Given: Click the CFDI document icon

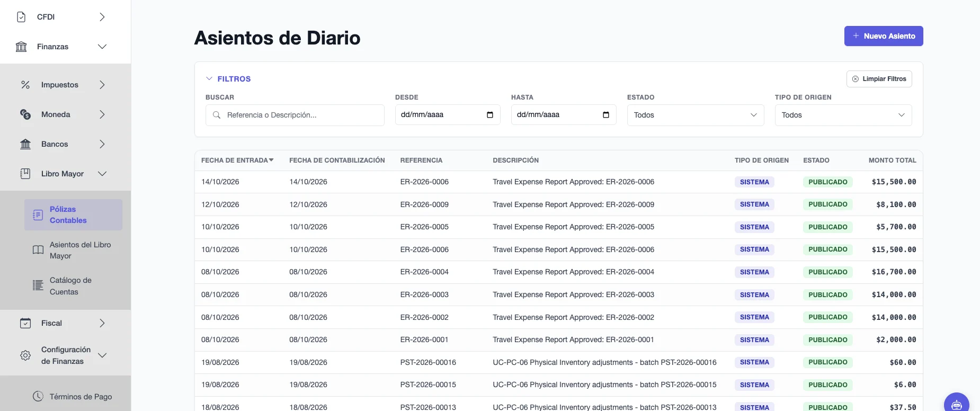Looking at the screenshot, I should (x=21, y=17).
